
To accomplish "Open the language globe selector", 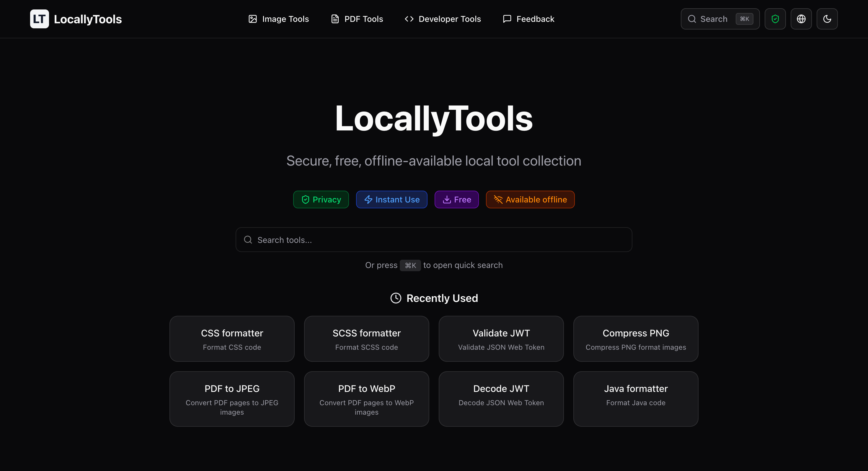I will click(x=801, y=19).
